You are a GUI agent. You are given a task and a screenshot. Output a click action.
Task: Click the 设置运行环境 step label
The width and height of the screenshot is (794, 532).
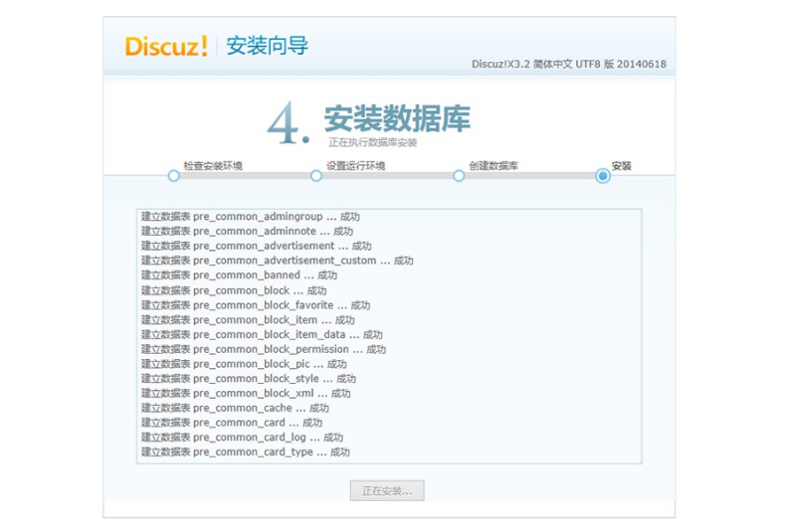coord(355,165)
